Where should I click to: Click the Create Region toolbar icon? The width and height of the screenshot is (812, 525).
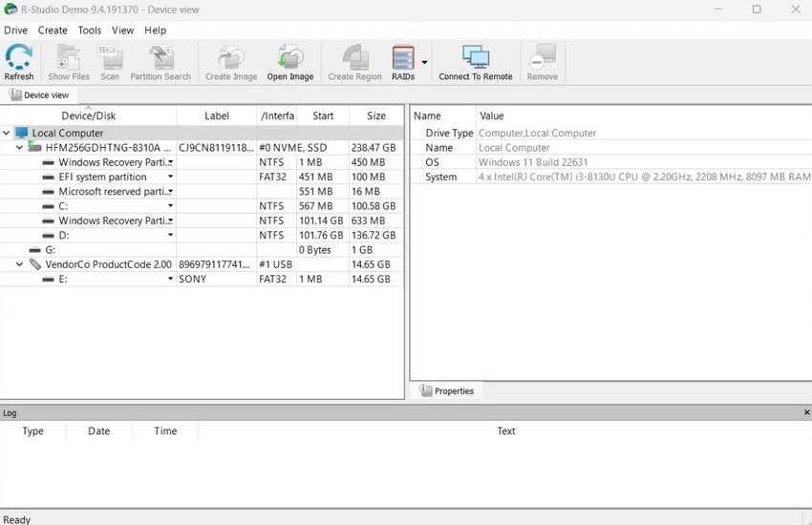click(355, 57)
